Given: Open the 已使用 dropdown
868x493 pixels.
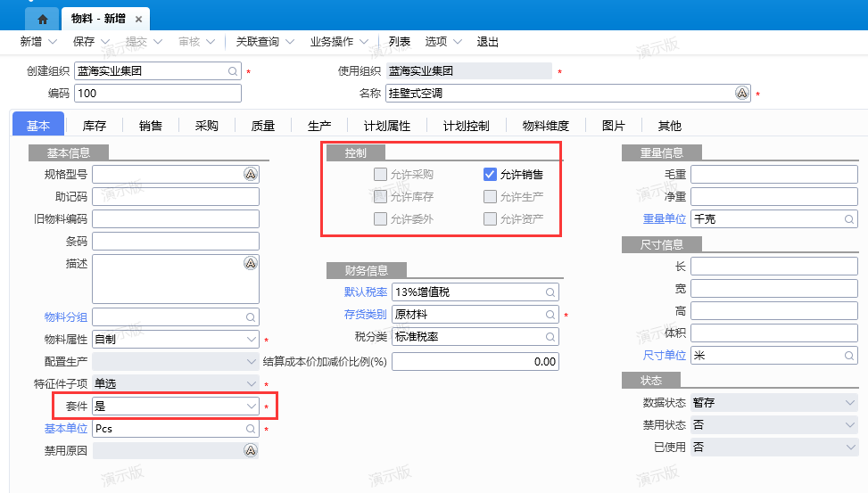Looking at the screenshot, I should click(x=850, y=447).
